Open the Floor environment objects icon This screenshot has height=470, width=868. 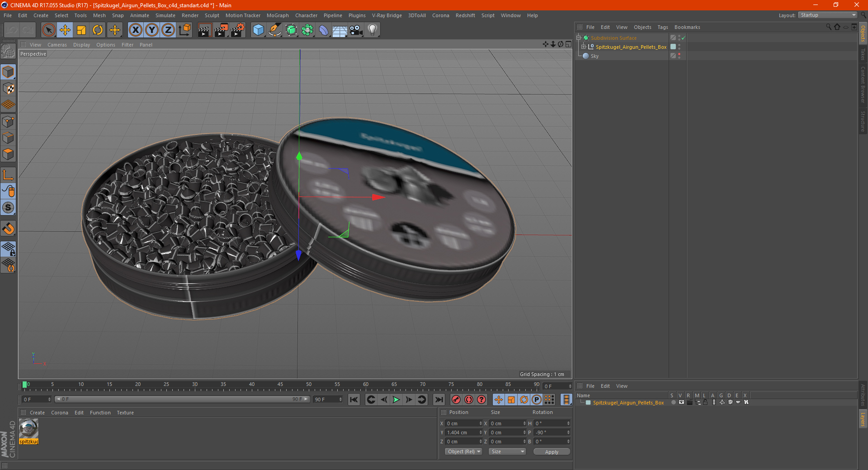pyautogui.click(x=340, y=30)
